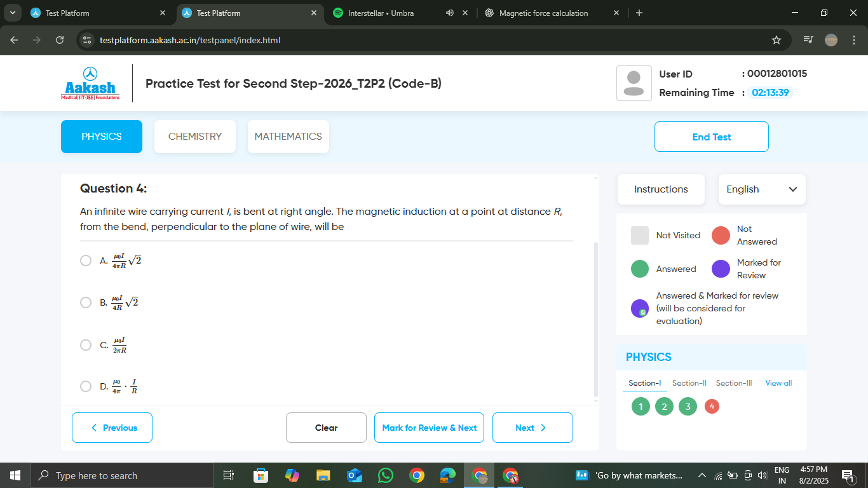Open Outlook from the taskbar
This screenshot has height=488, width=868.
(354, 475)
